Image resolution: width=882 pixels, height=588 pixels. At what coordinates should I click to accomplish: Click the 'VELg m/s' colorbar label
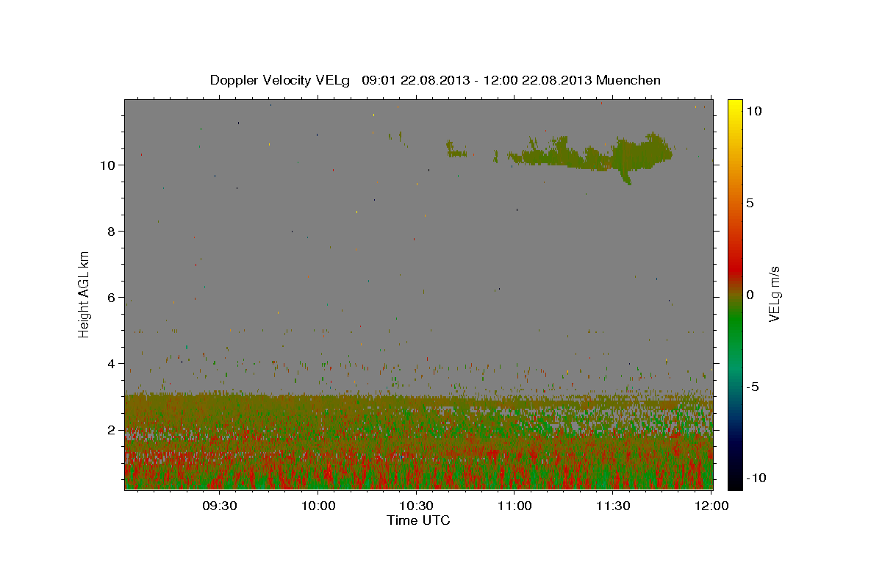point(774,295)
